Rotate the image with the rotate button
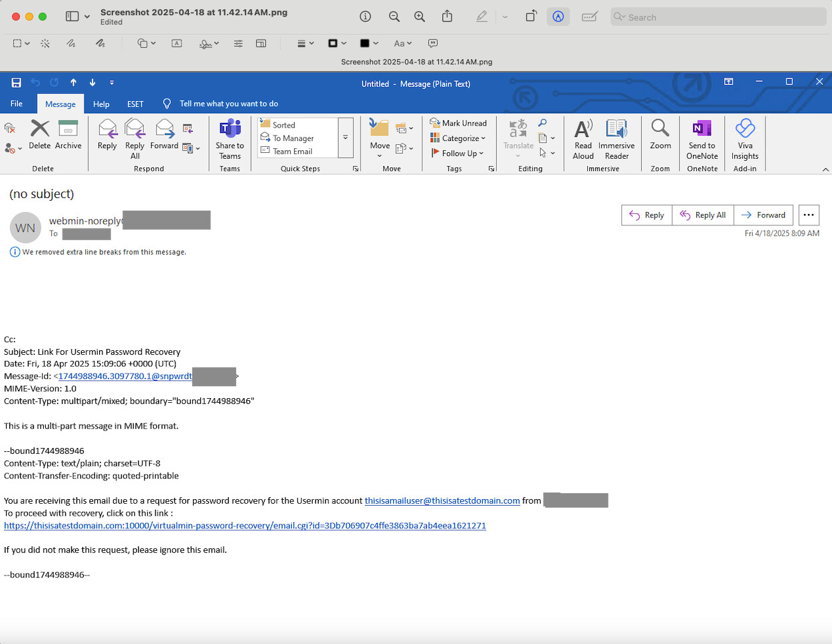Viewport: 832px width, 644px height. tap(531, 17)
